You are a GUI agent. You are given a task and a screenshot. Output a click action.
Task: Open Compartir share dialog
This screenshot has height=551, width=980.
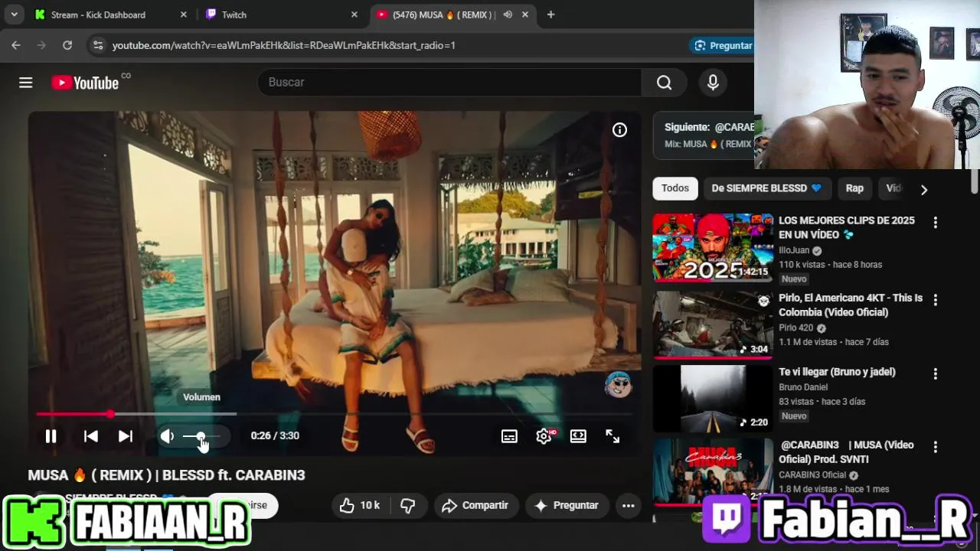click(x=475, y=505)
